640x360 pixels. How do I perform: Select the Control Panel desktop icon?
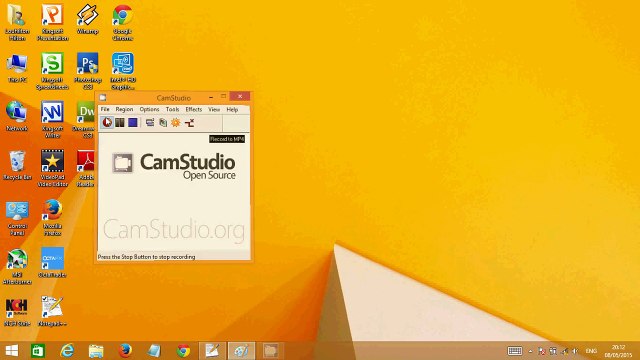(x=17, y=218)
